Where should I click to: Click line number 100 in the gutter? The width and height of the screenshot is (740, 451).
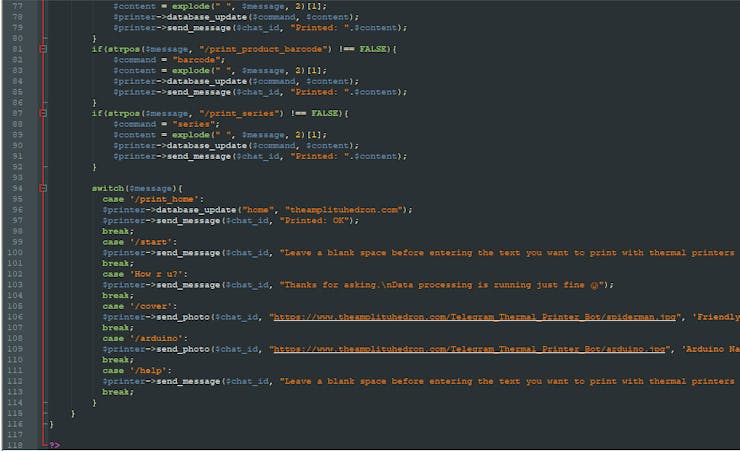pos(15,252)
